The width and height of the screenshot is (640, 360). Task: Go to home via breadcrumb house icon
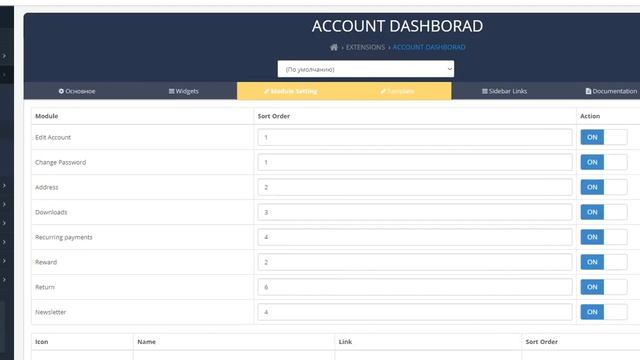pyautogui.click(x=334, y=47)
